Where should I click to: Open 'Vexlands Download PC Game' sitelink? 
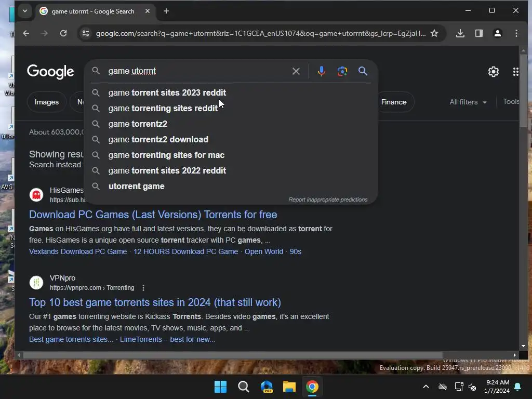(78, 252)
